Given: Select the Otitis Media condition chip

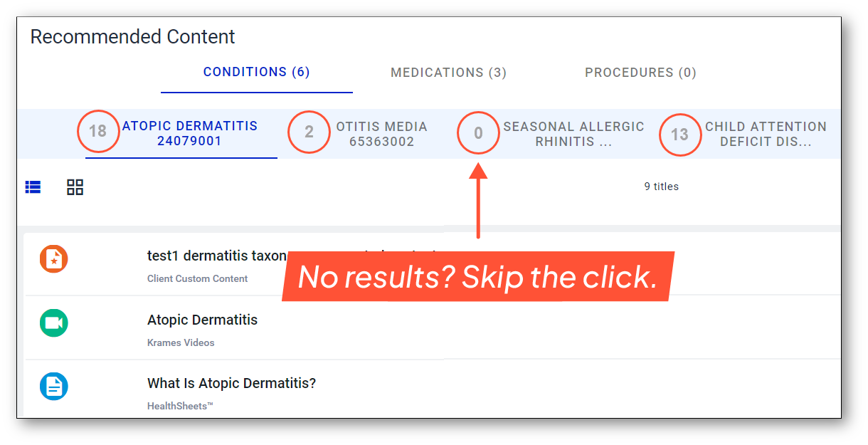Looking at the screenshot, I should [381, 133].
